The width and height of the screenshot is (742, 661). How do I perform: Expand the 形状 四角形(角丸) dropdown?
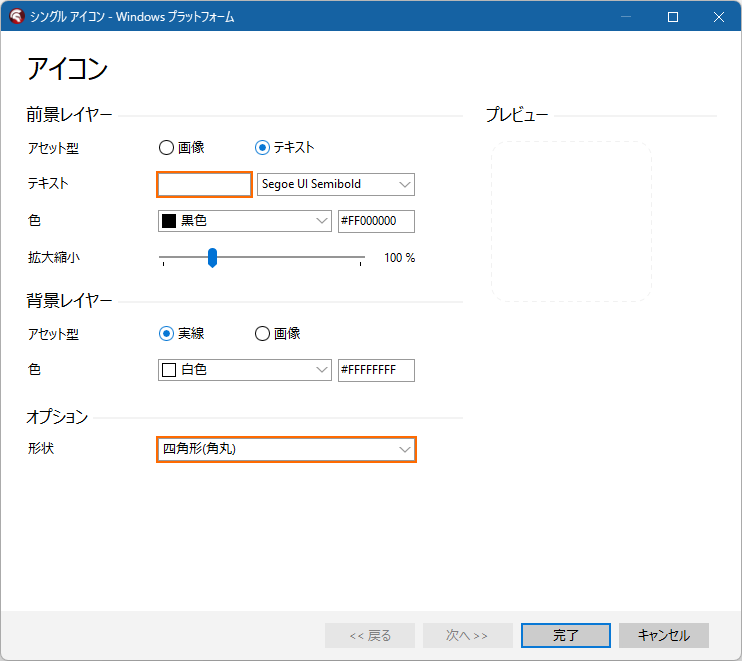coord(286,449)
